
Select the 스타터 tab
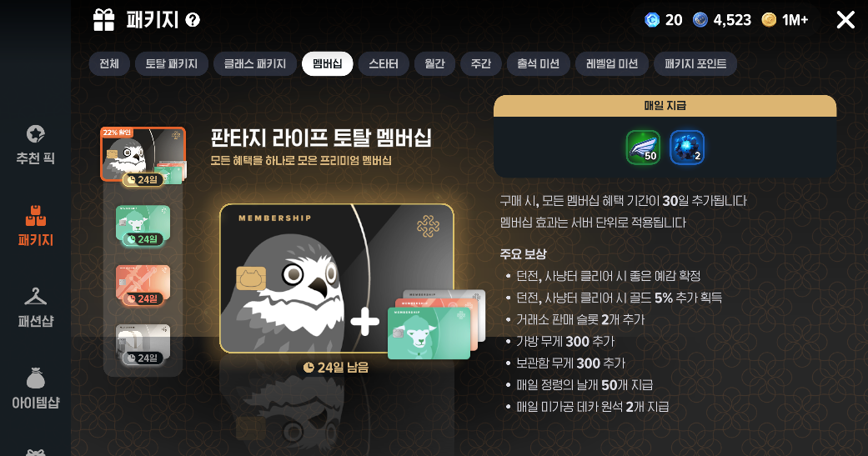coord(384,63)
